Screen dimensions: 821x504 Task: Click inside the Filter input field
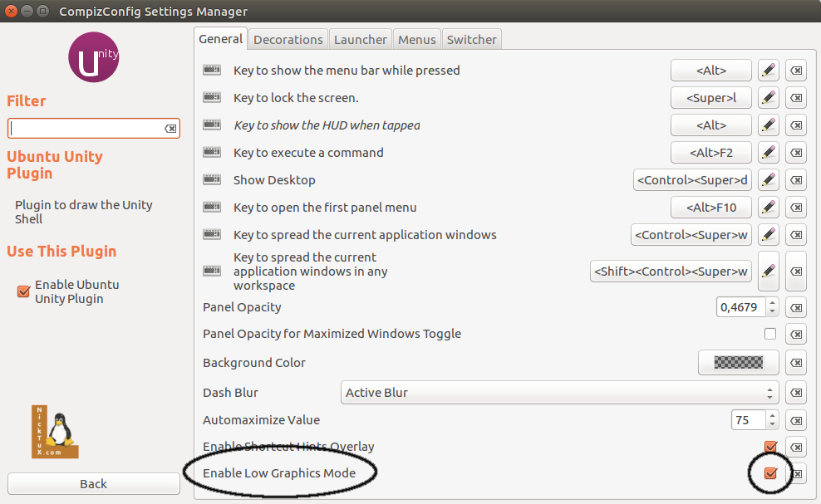click(x=83, y=128)
